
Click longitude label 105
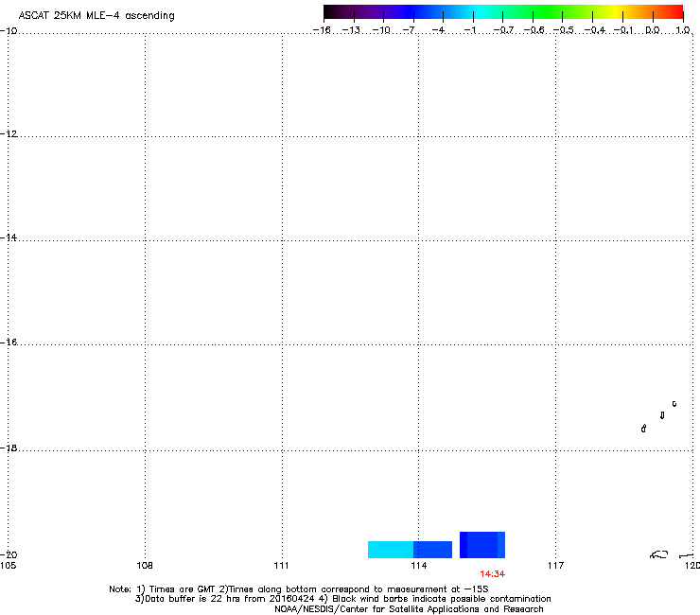coord(8,566)
